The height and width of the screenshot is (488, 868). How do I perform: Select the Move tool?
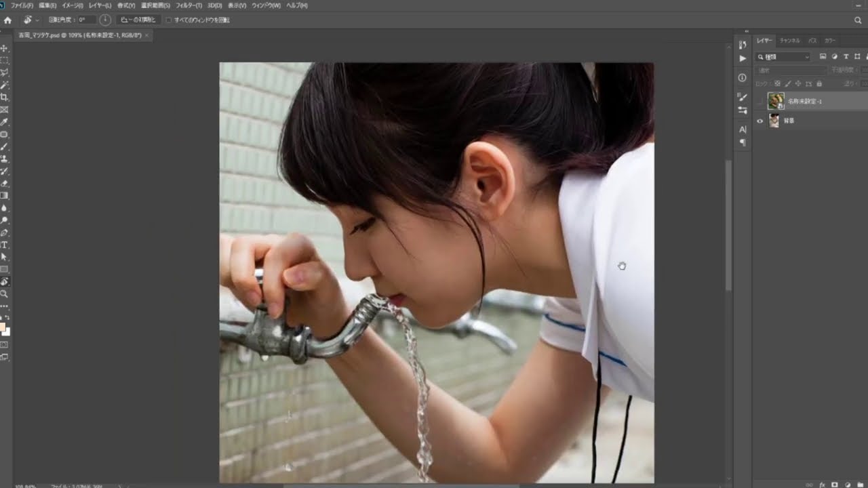5,48
